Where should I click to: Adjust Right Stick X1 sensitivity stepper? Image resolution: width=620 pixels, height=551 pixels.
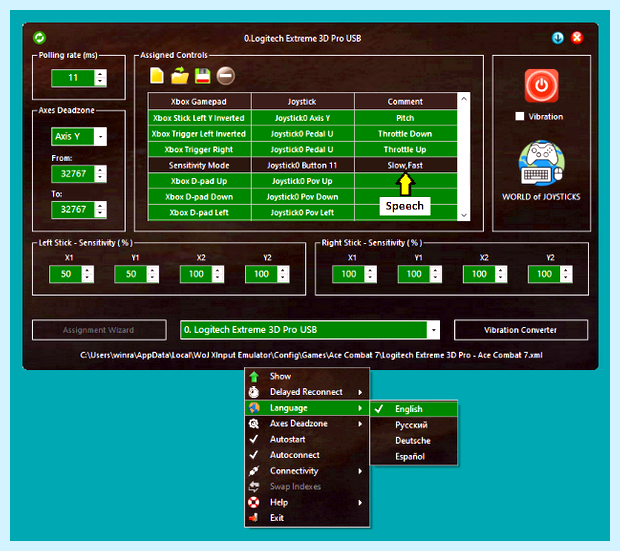coord(370,274)
